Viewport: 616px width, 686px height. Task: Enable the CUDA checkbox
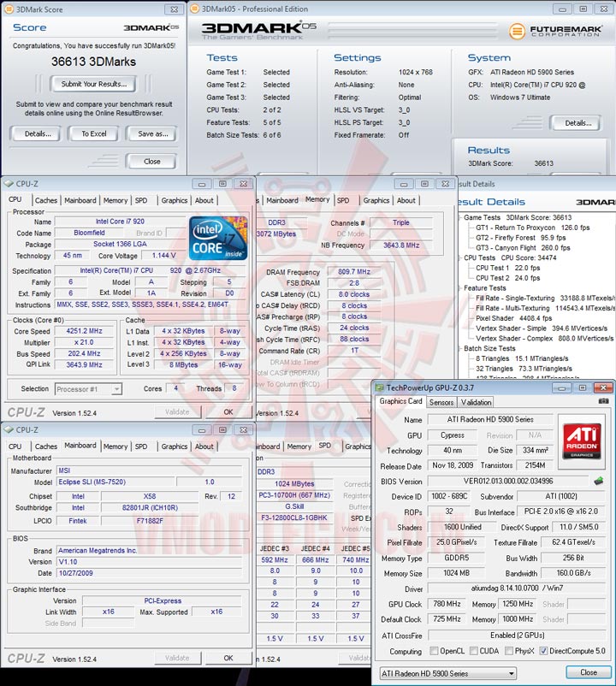pyautogui.click(x=473, y=651)
